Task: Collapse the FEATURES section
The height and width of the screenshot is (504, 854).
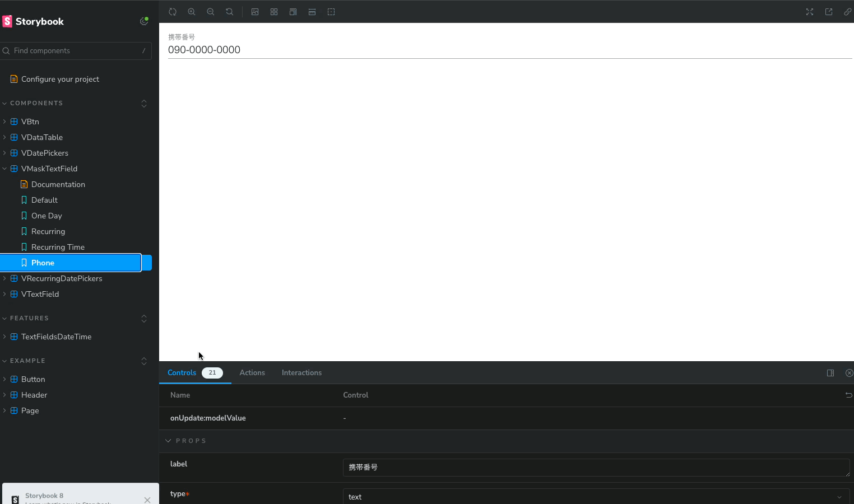Action: pos(29,318)
